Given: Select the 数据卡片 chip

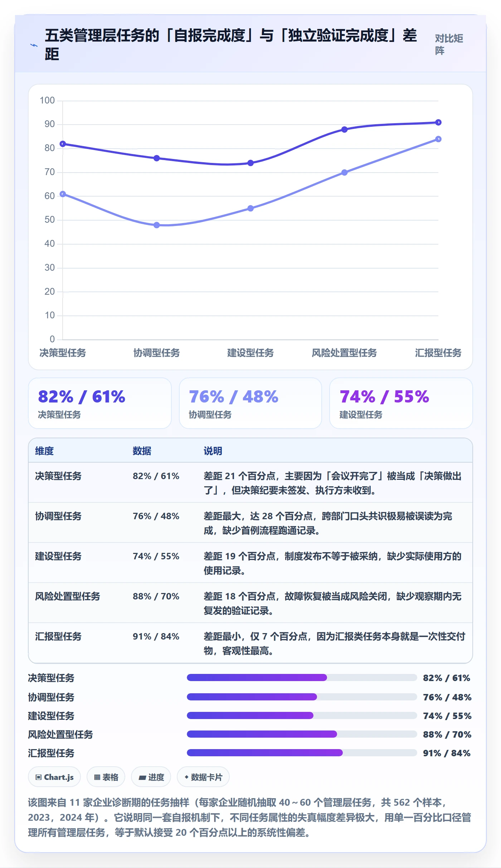Looking at the screenshot, I should pos(203,777).
